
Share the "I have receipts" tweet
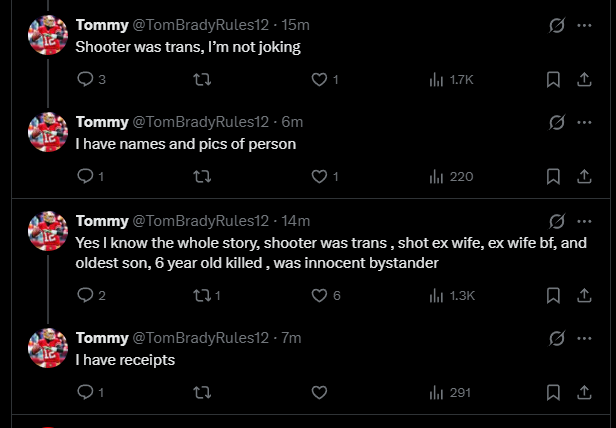[x=584, y=393]
